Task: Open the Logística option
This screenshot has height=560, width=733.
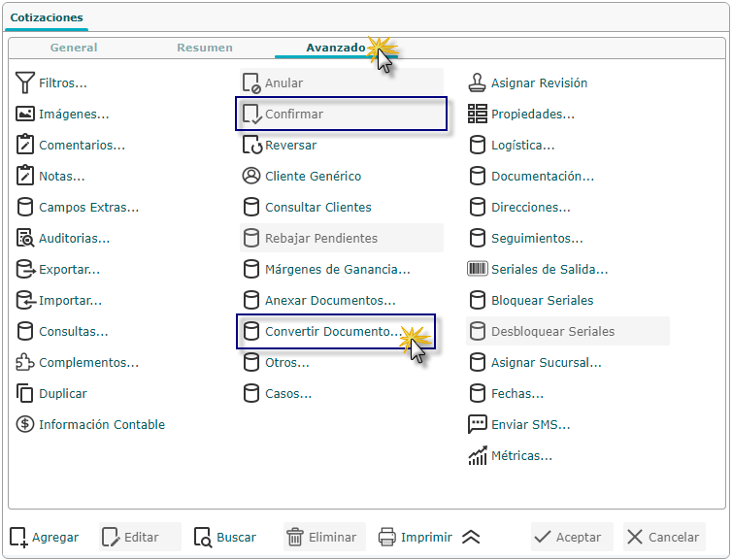Action: click(512, 145)
